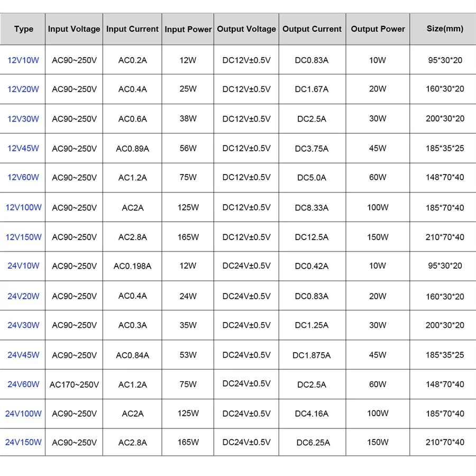
Task: Click output power in the 12V30W row
Action: tap(378, 118)
